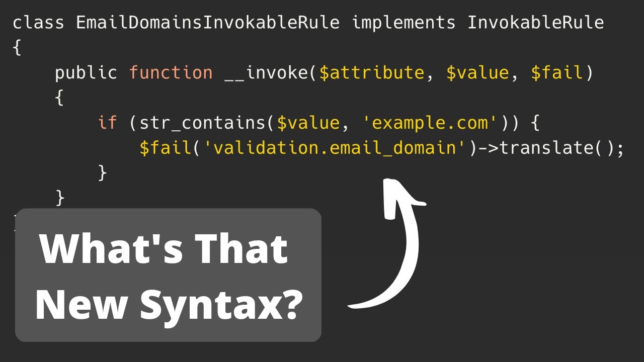The height and width of the screenshot is (362, 644).
Task: Click $value inside str_contains
Action: [x=308, y=124]
